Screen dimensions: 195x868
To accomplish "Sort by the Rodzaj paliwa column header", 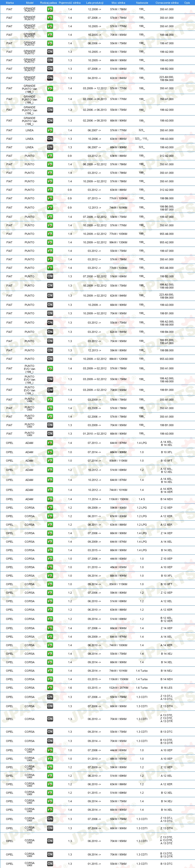I will (x=48, y=3).
